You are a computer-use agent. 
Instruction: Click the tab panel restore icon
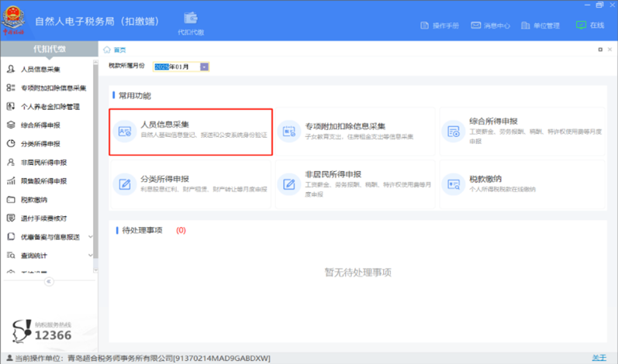600,50
